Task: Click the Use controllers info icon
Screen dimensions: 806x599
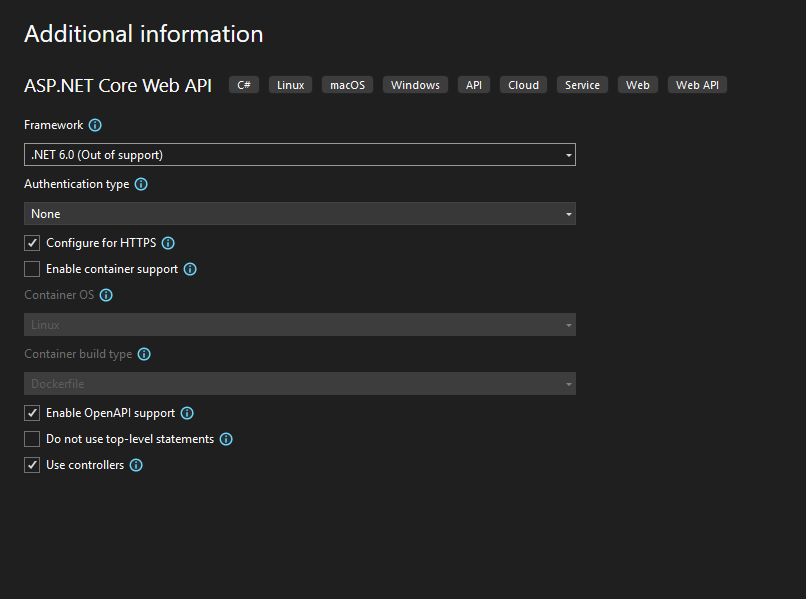Action: [136, 465]
